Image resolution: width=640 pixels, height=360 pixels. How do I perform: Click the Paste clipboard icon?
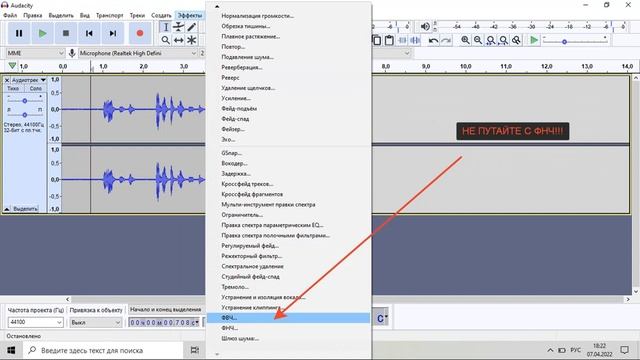click(x=389, y=40)
